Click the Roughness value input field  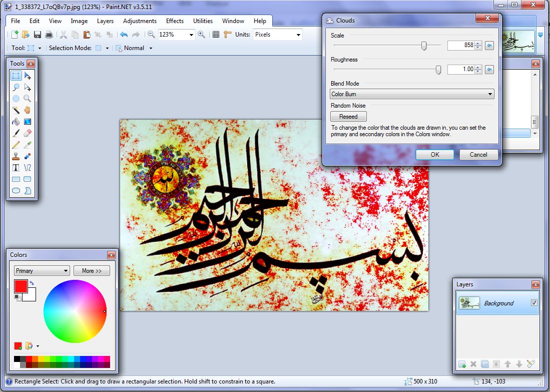click(460, 70)
